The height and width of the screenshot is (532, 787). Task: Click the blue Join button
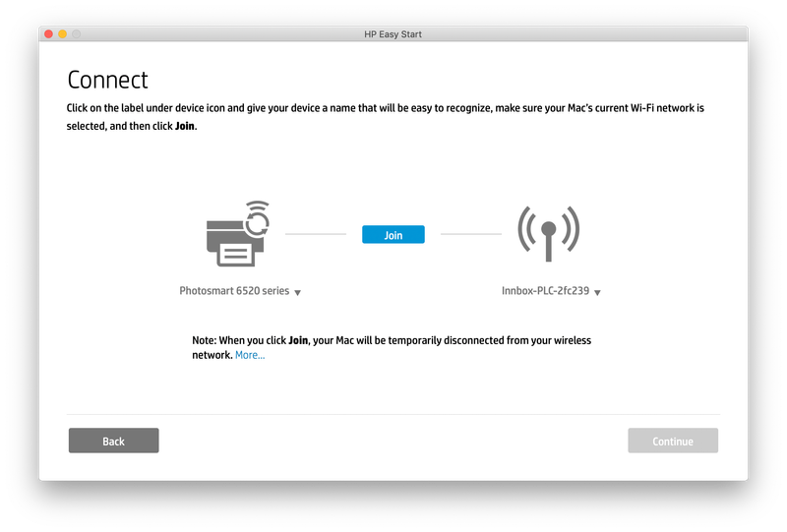click(393, 234)
